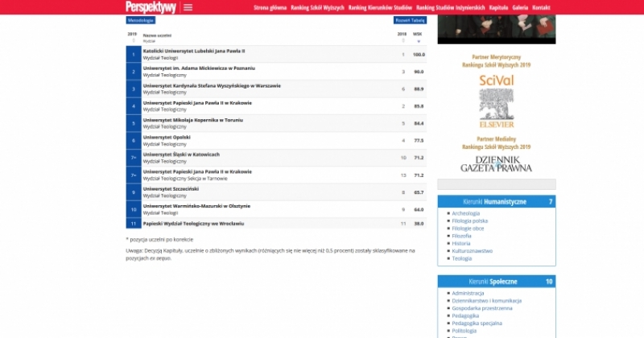
Task: Click WSK value 38.0
Action: (419, 224)
